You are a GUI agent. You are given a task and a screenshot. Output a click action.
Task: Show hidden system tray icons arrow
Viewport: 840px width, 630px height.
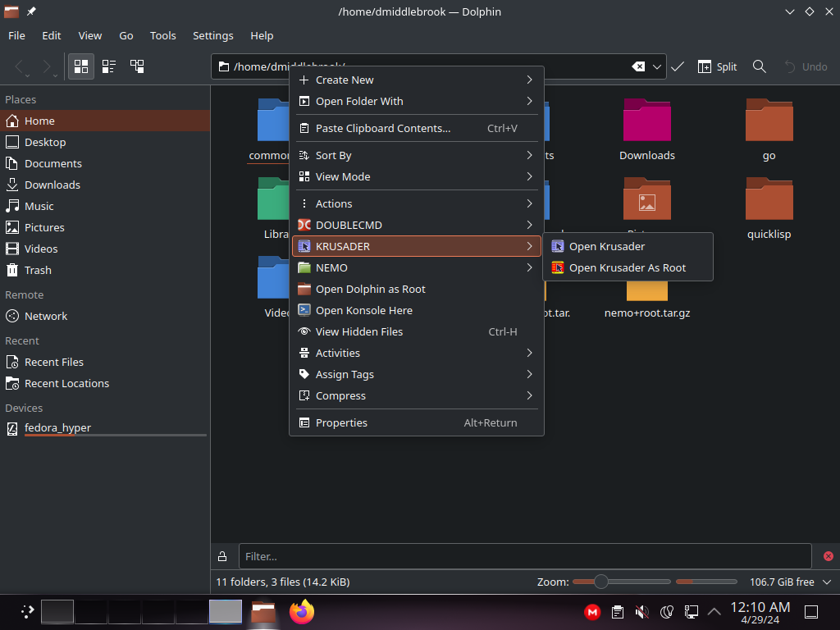pyautogui.click(x=714, y=612)
